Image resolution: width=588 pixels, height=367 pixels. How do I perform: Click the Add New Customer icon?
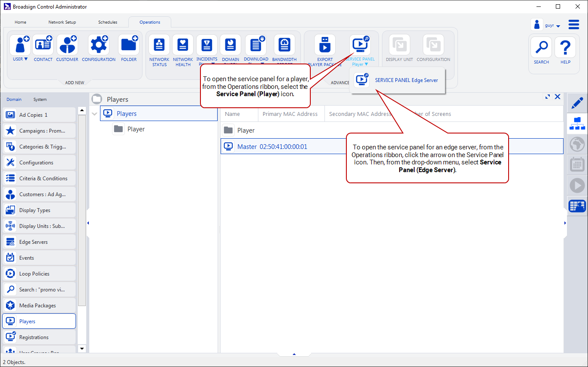point(67,45)
